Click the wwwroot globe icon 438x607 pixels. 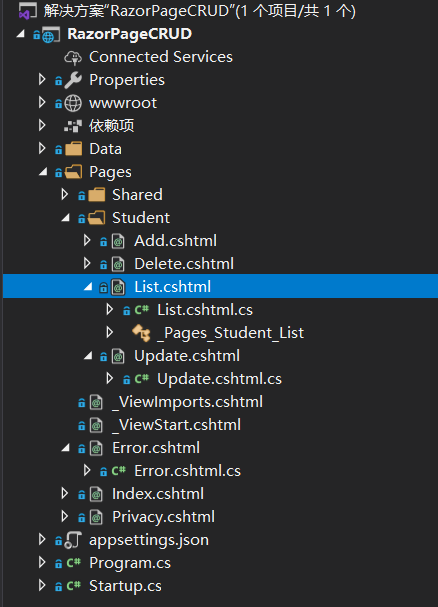[73, 103]
